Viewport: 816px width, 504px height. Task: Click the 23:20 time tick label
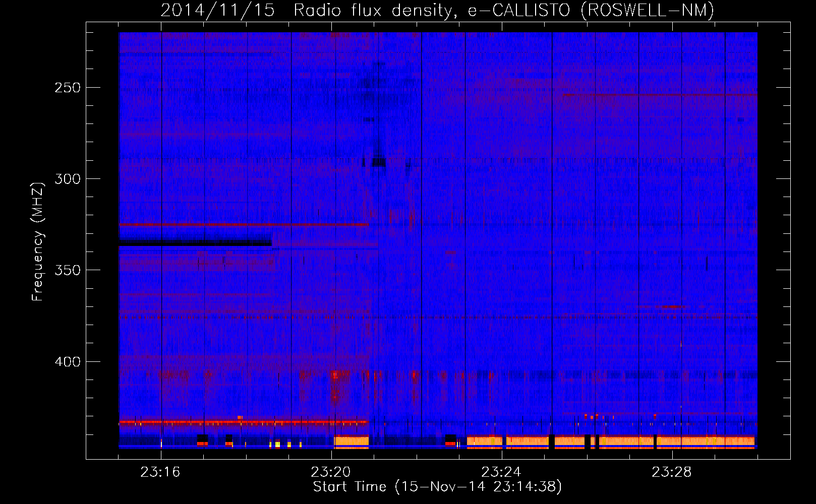tap(331, 472)
